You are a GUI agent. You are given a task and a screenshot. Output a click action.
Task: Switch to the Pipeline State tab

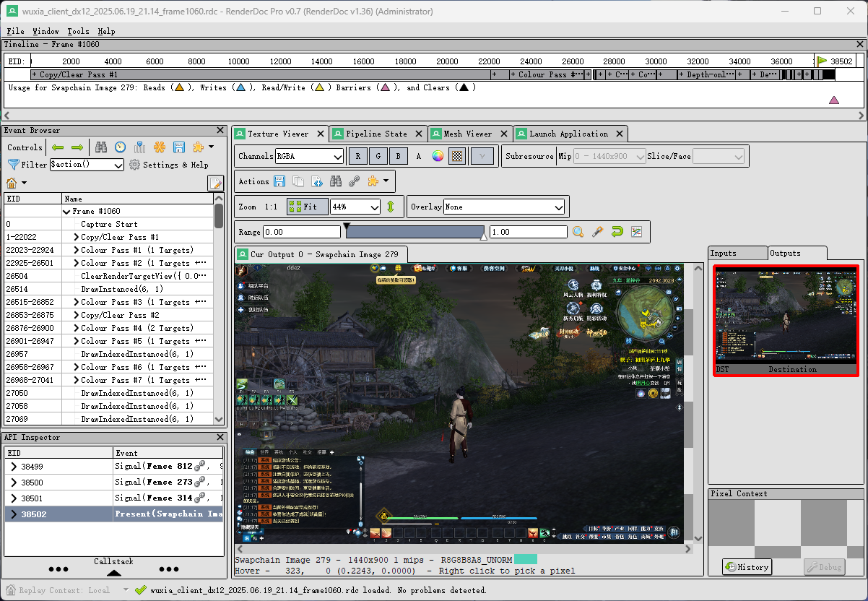pyautogui.click(x=378, y=134)
